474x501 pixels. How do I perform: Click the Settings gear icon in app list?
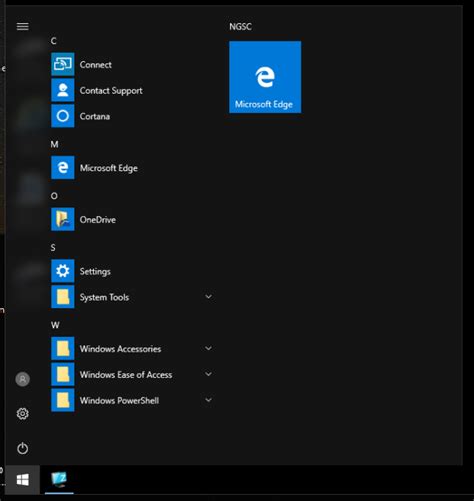(x=63, y=271)
